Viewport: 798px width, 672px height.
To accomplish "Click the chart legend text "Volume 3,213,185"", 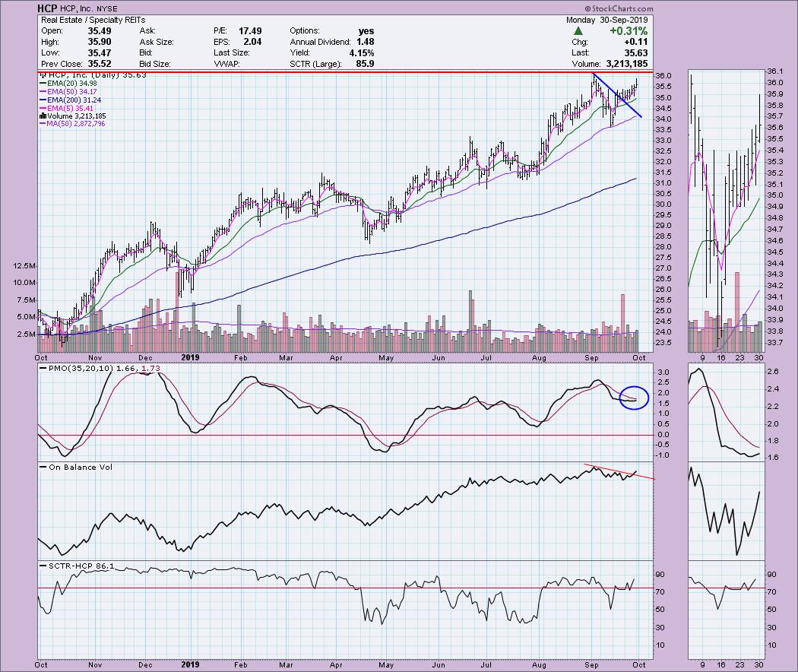I will tap(76, 116).
